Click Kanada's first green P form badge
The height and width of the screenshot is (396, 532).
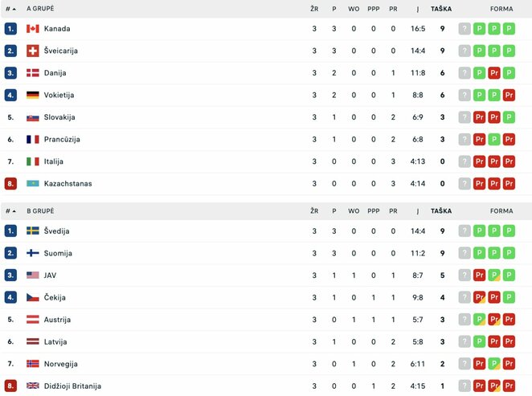tap(479, 29)
